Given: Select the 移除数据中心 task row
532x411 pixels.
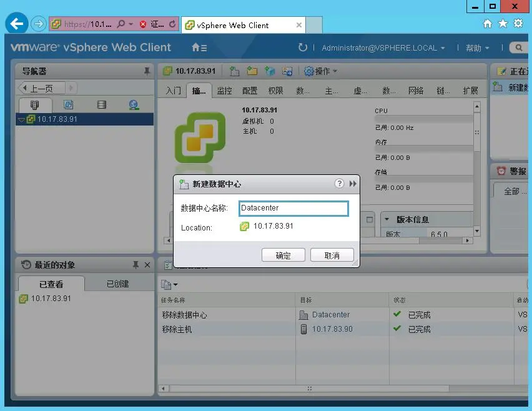Looking at the screenshot, I should (x=343, y=315).
